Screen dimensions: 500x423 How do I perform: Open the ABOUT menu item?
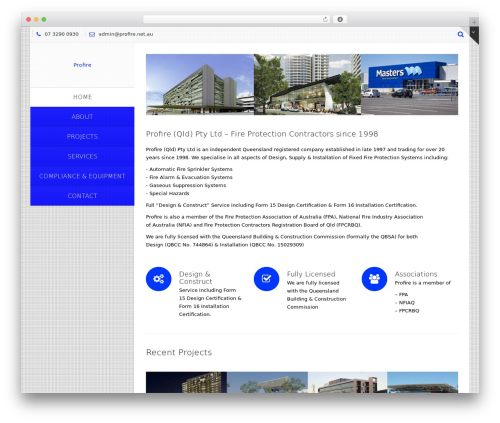coord(82,117)
